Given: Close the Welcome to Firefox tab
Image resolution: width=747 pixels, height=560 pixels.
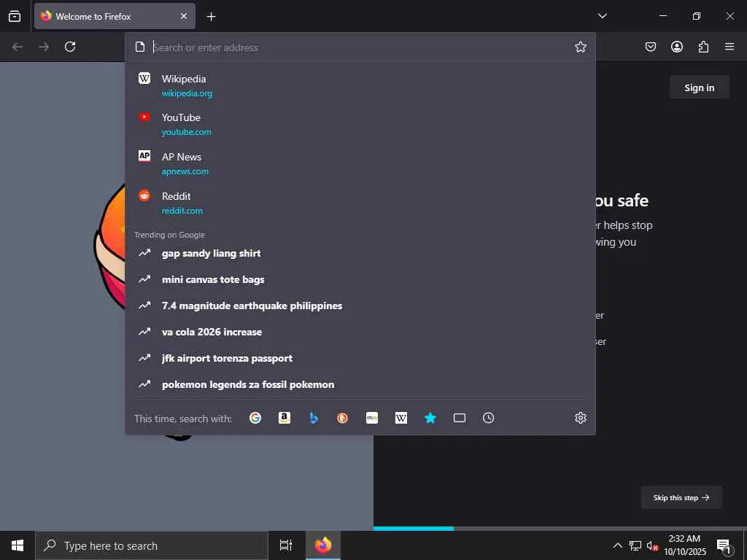Looking at the screenshot, I should click(184, 16).
